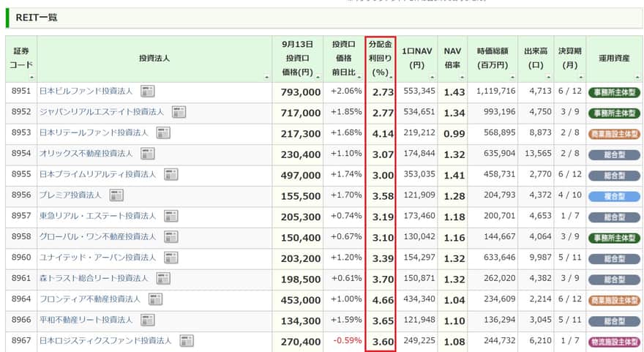Select price 453,000 cell
Screen dimensions: 644x352
point(298,300)
